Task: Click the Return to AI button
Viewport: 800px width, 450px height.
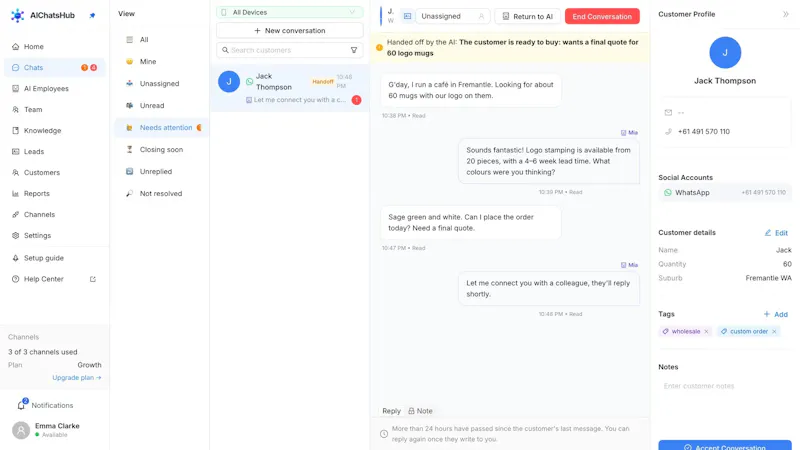Action: (x=527, y=16)
